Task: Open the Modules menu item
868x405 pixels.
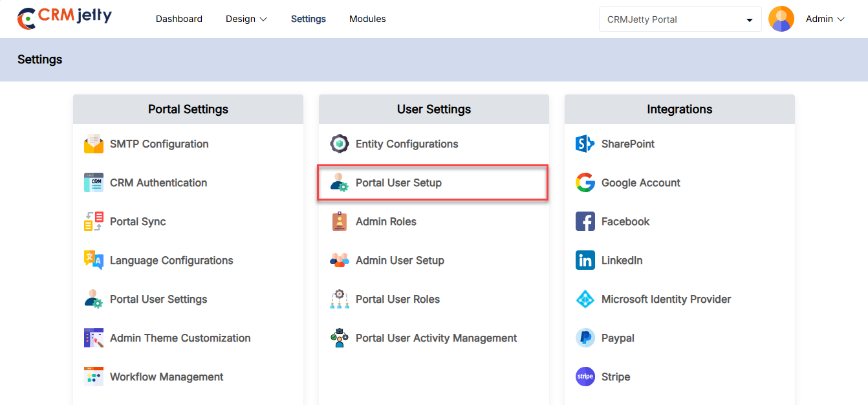Action: pyautogui.click(x=367, y=19)
